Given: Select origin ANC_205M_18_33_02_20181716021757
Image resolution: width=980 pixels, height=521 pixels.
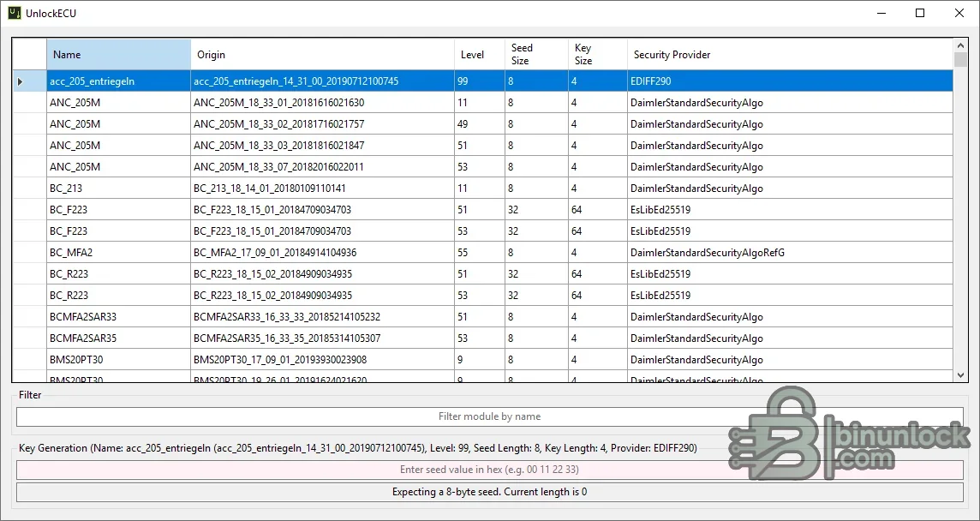Looking at the screenshot, I should [322, 124].
